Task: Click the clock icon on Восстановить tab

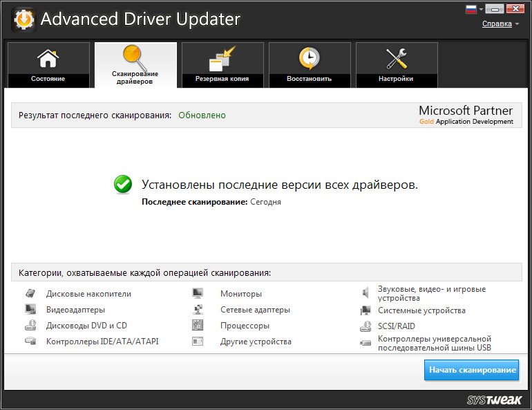Action: [x=309, y=58]
